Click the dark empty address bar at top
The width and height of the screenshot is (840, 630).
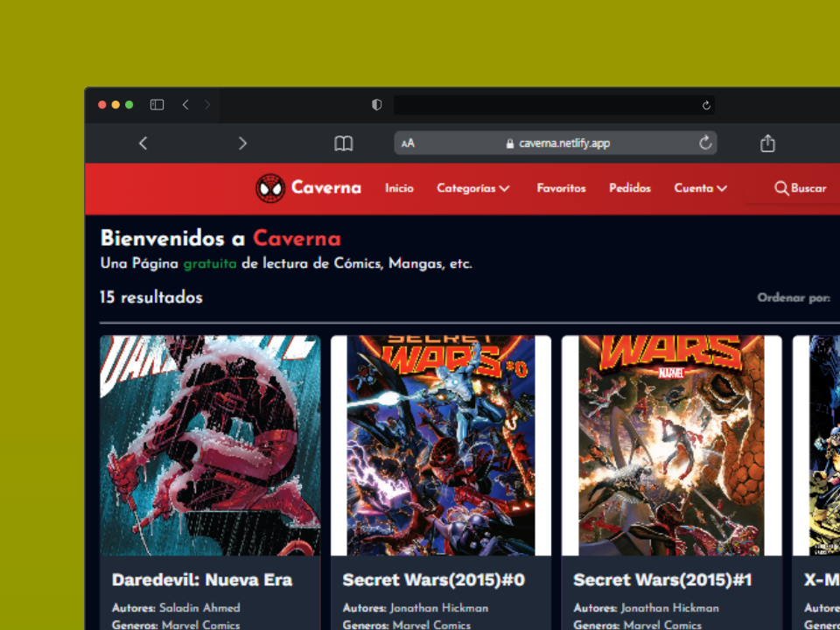coord(554,105)
